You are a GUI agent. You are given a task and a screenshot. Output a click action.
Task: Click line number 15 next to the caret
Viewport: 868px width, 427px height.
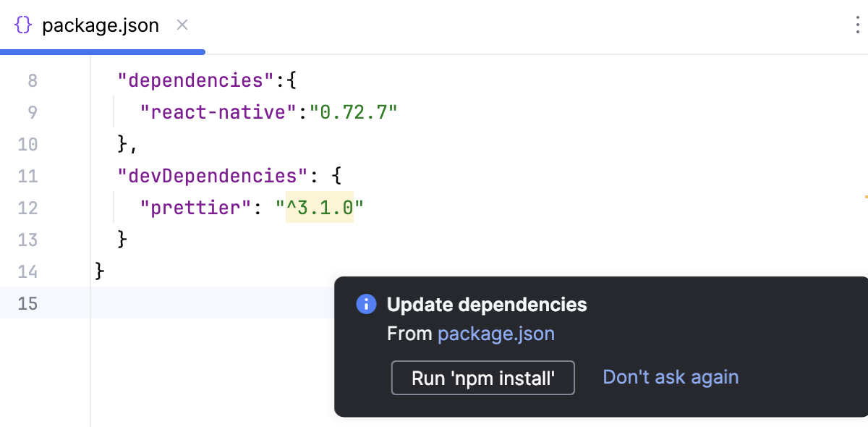tap(27, 303)
